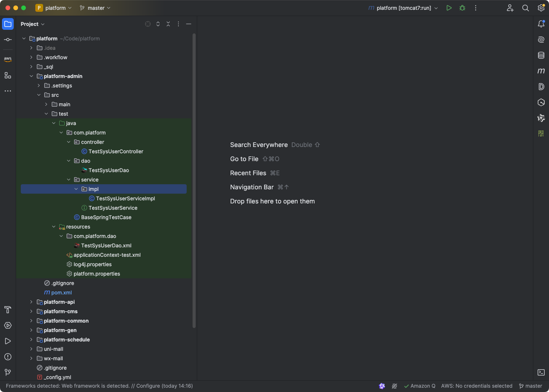
Task: Open the Database tool window
Action: (541, 55)
